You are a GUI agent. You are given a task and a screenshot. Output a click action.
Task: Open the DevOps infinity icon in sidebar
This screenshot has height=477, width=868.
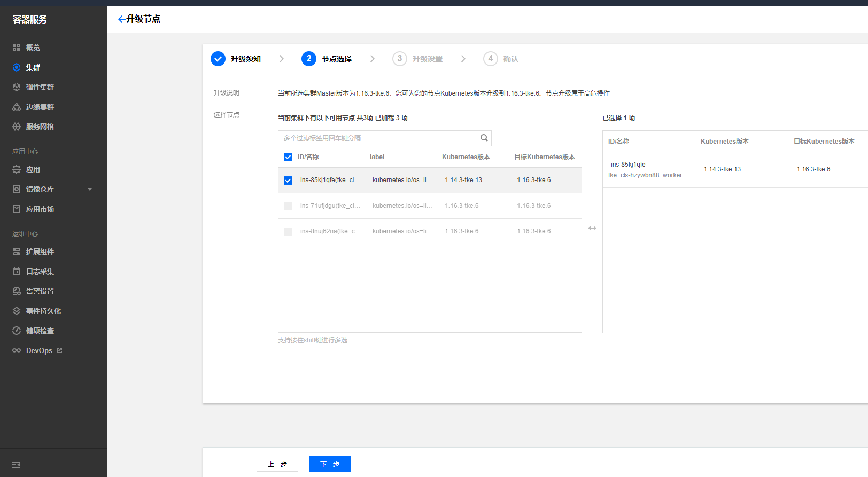(17, 350)
